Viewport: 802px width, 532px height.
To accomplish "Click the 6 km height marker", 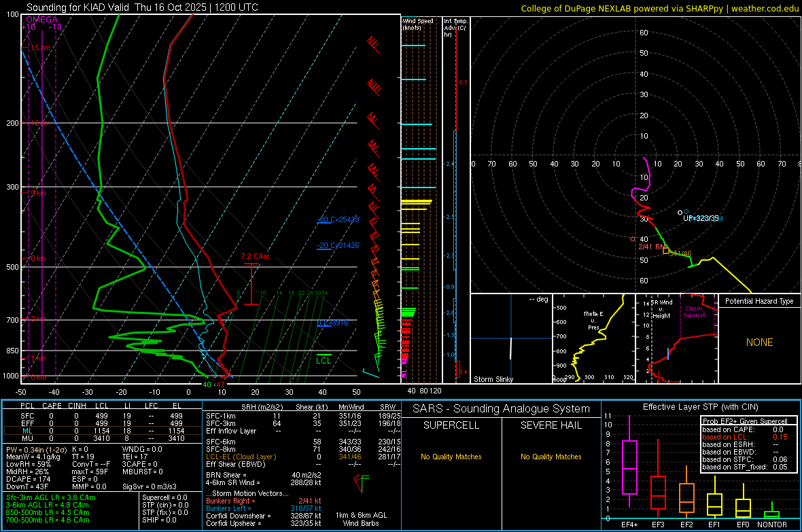I will click(38, 258).
